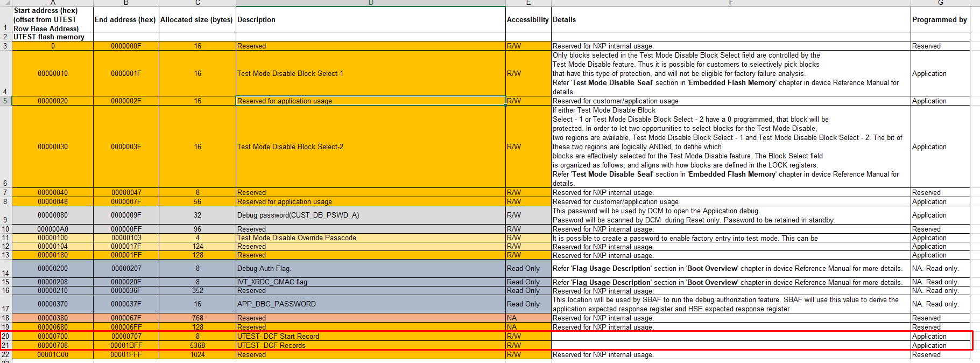
Task: Click row header number 17
Action: coord(5,304)
